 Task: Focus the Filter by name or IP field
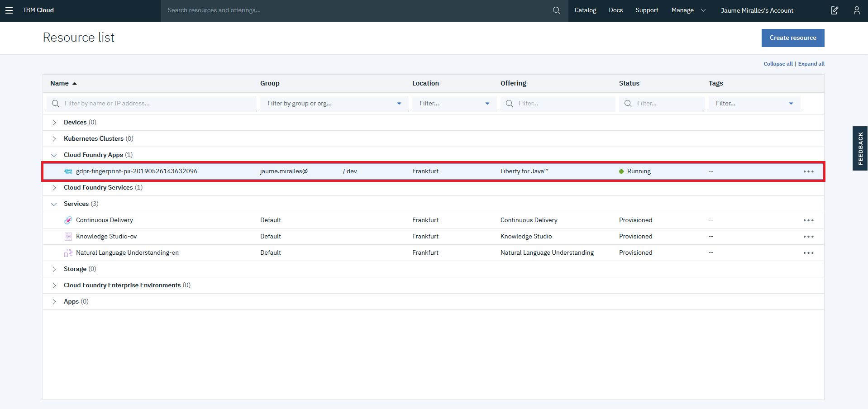(x=152, y=104)
